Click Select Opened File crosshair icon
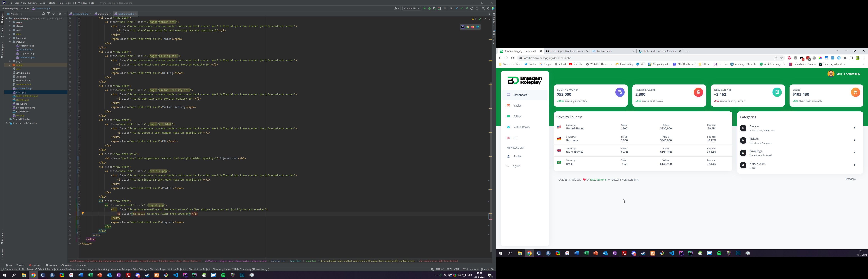Image resolution: width=868 pixels, height=279 pixels. [x=43, y=14]
